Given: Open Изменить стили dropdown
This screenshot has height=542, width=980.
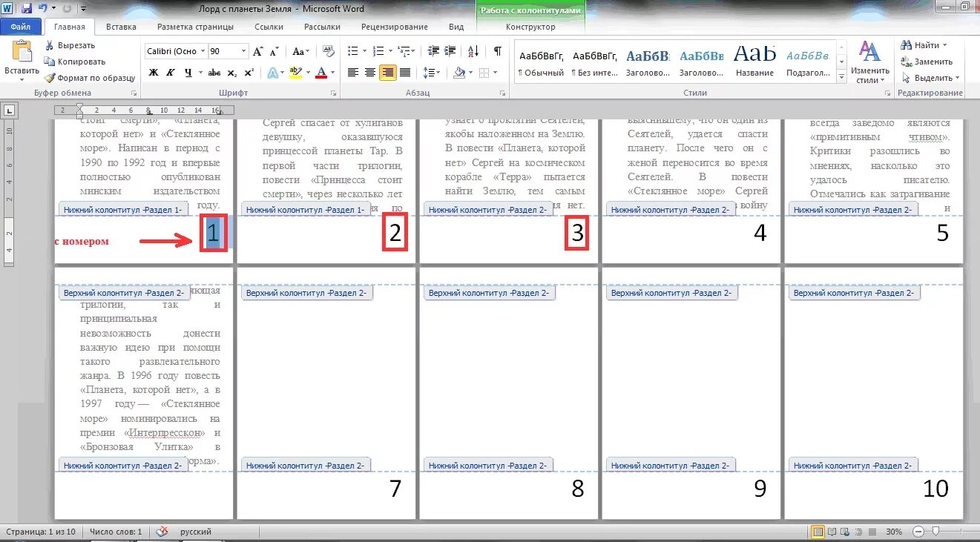Looking at the screenshot, I should (869, 63).
